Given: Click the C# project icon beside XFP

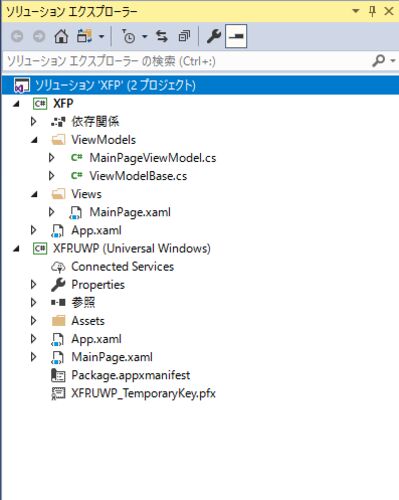Looking at the screenshot, I should 40,104.
